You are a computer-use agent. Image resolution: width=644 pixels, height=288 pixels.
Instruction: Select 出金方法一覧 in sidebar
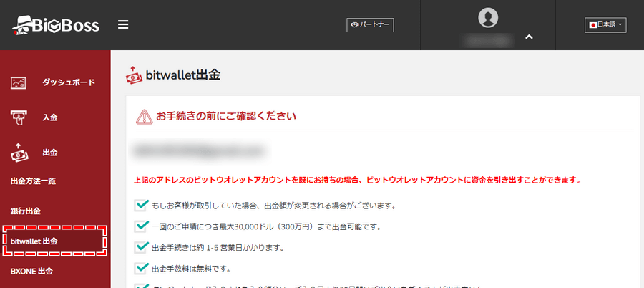point(33,181)
